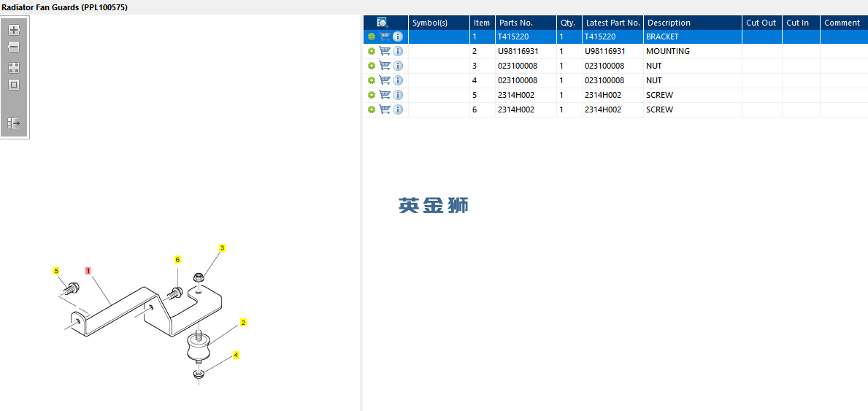Image resolution: width=868 pixels, height=411 pixels.
Task: Click Parts No. 023100008 in item 3 row
Action: [x=526, y=66]
